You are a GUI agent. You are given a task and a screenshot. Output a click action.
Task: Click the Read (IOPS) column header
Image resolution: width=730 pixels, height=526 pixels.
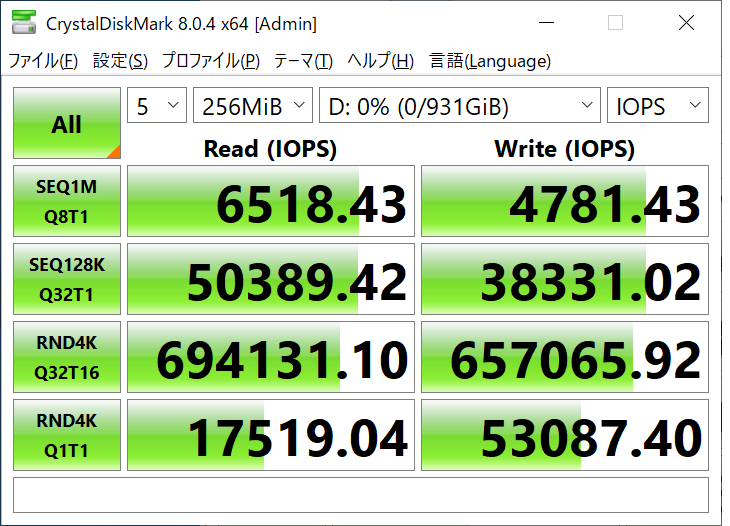(x=270, y=149)
